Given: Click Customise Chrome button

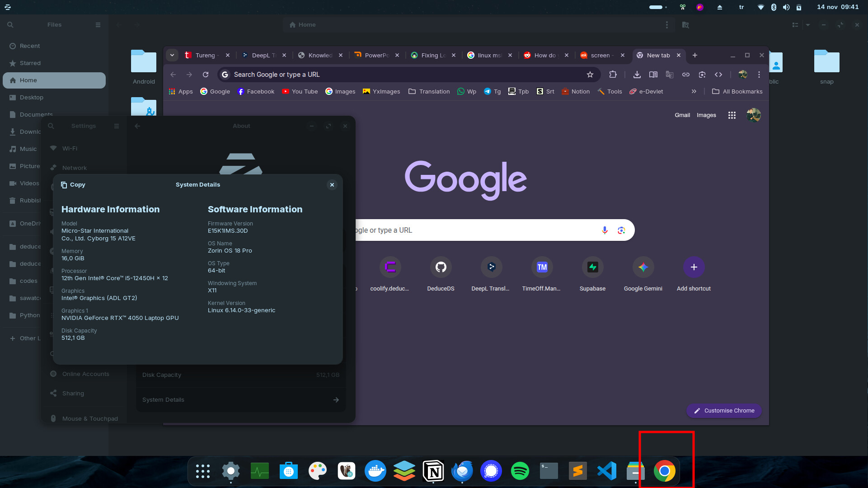Looking at the screenshot, I should pyautogui.click(x=724, y=411).
